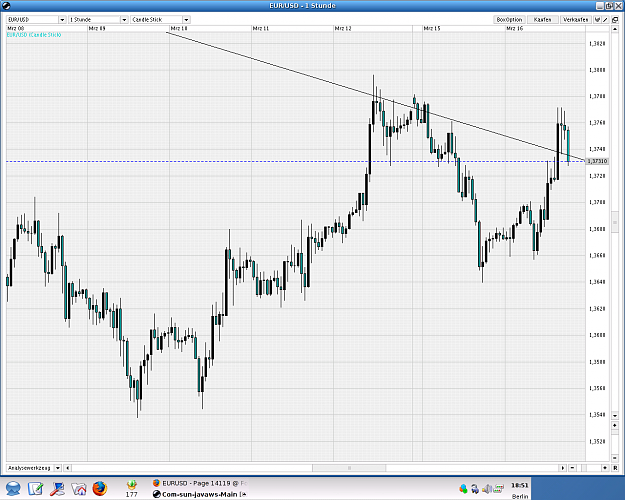Click the 18:51 Berlin clock
Screen dimensions: 625x500
pos(519,490)
